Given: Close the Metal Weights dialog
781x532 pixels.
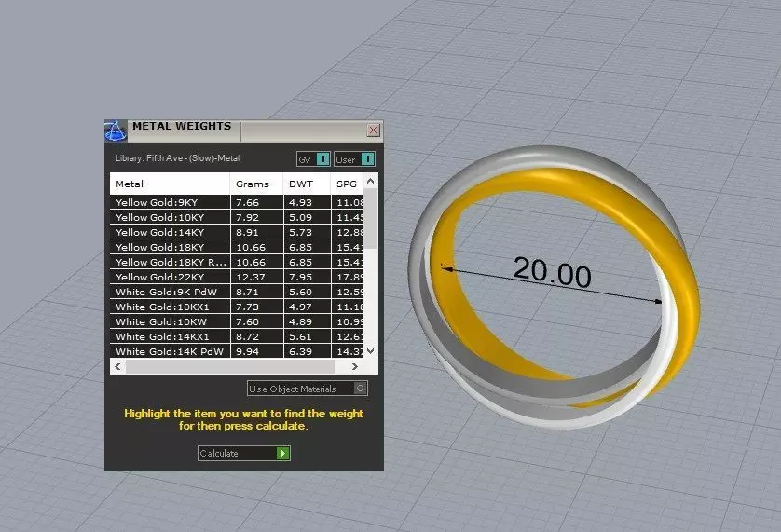Looking at the screenshot, I should point(373,130).
